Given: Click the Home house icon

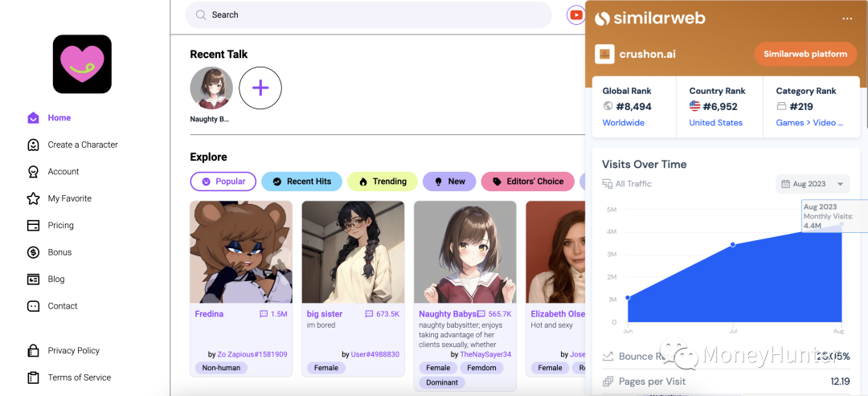Looking at the screenshot, I should point(33,118).
